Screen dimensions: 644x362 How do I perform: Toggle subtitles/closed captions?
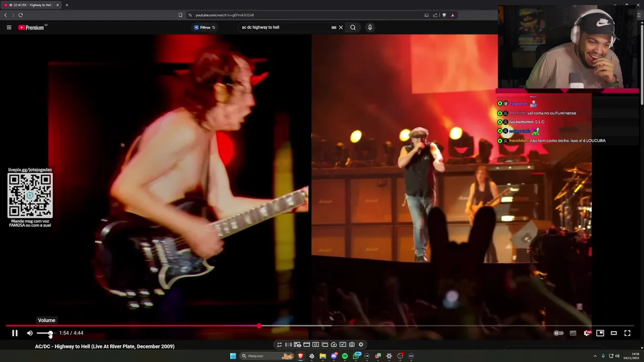pyautogui.click(x=573, y=333)
